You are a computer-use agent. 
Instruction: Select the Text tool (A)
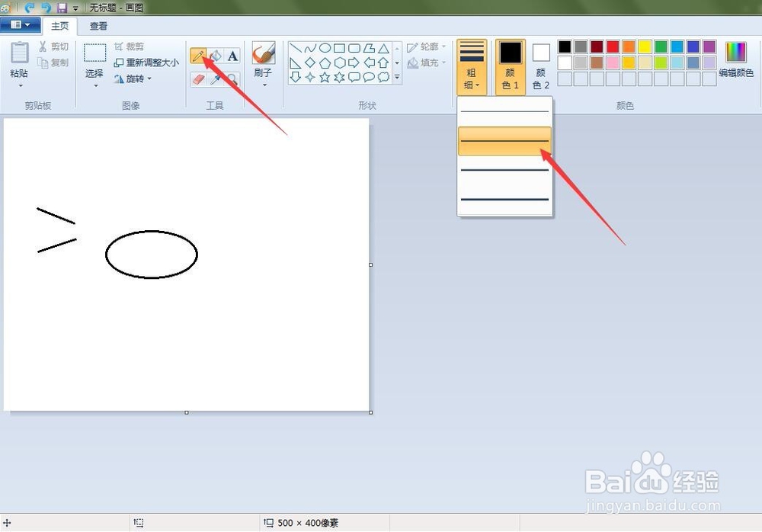pyautogui.click(x=232, y=56)
